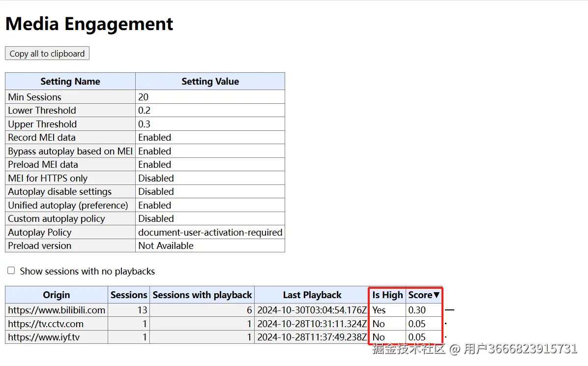Click playback timestamp 2024-10-30T03:04:54.176Z

pyautogui.click(x=312, y=310)
